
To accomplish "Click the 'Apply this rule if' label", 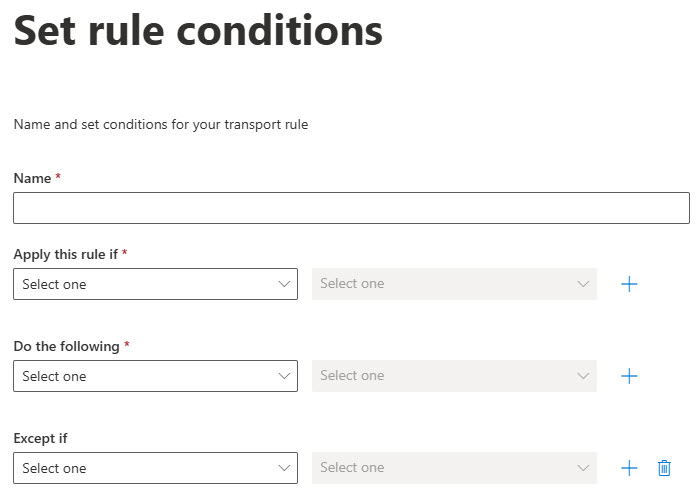I will 65,254.
